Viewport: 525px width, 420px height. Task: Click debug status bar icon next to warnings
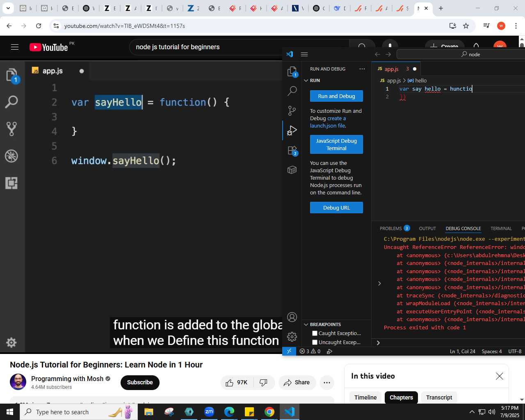329,351
